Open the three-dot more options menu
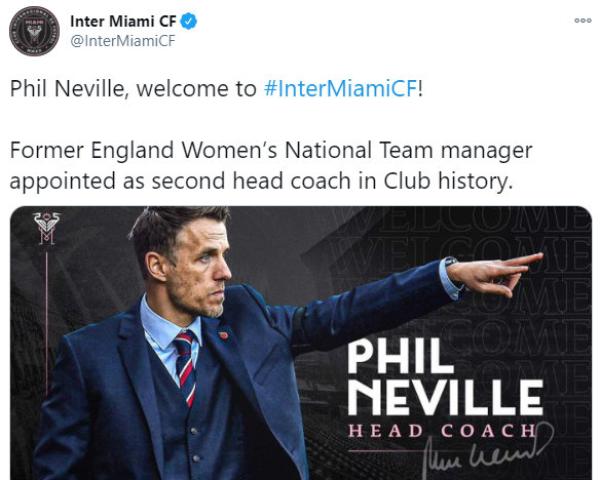600x480 pixels. [x=583, y=21]
